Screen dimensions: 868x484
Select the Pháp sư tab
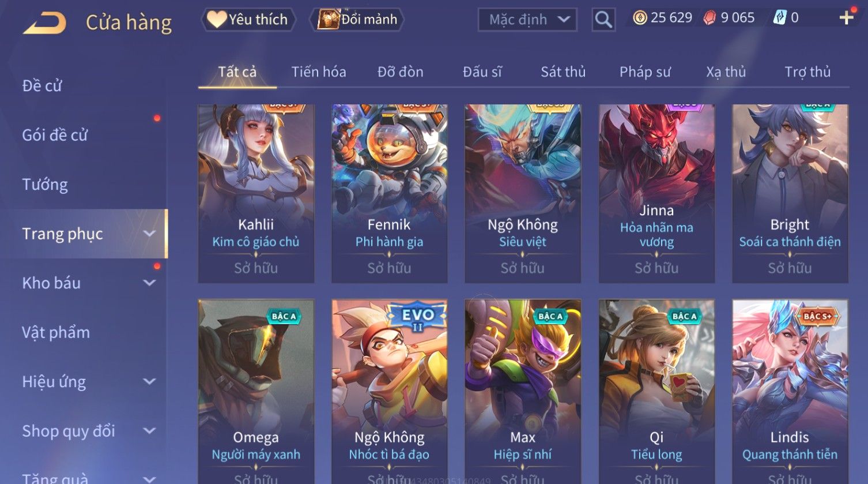click(645, 72)
